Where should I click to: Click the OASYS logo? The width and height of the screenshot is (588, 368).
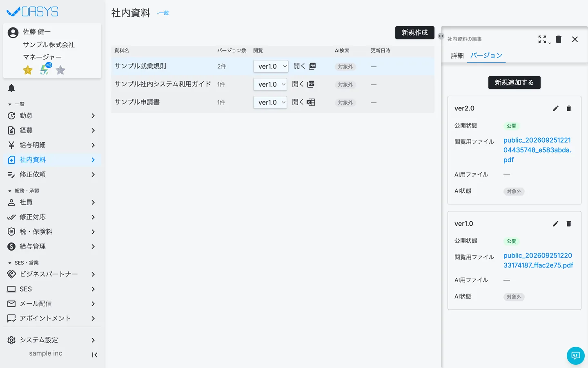click(x=33, y=12)
